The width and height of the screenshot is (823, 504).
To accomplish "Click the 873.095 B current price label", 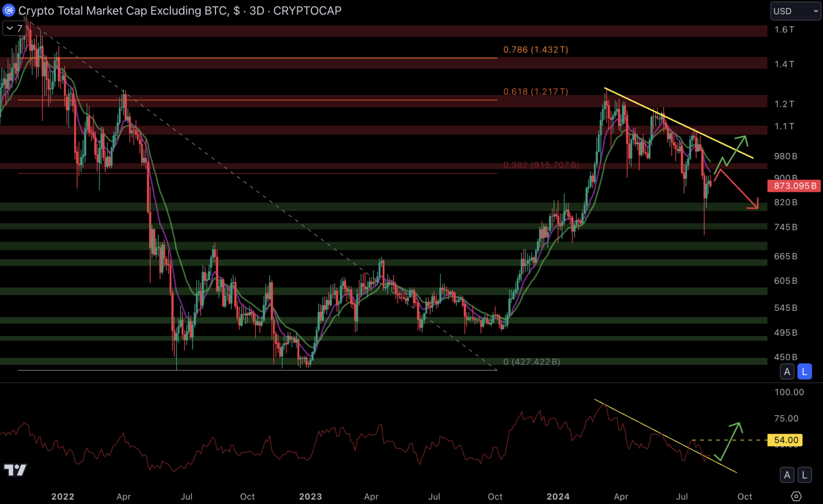I will click(795, 186).
